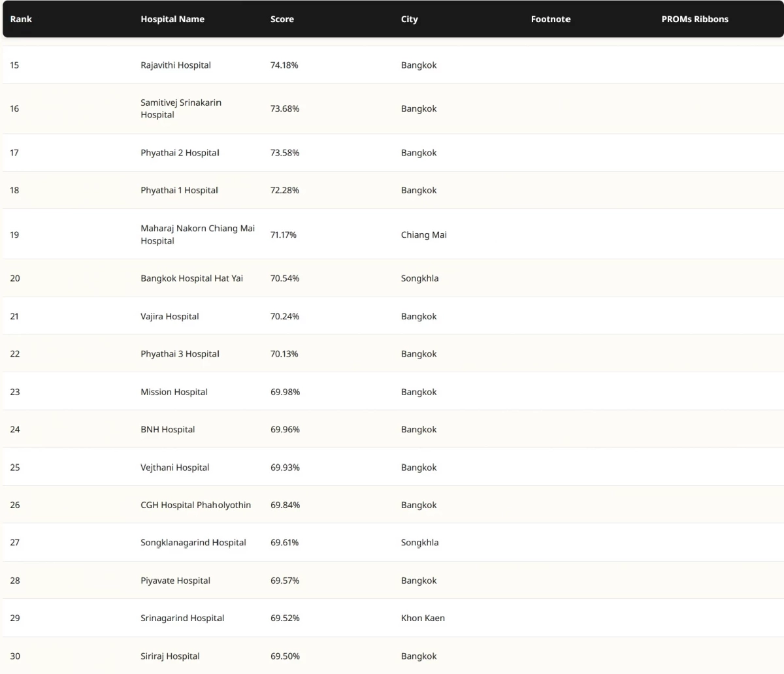
Task: Open Maharaj Nakorn Chiang Mai Hospital
Action: [197, 234]
